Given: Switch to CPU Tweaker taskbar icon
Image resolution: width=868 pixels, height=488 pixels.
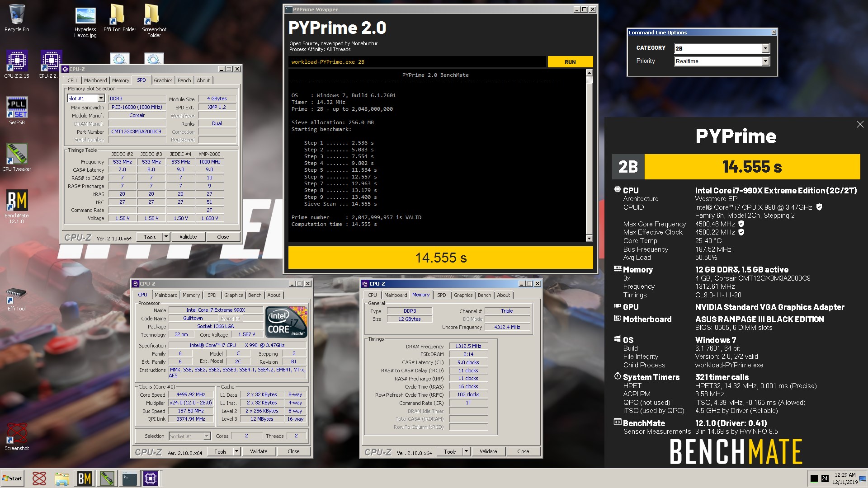Looking at the screenshot, I should pos(107,479).
